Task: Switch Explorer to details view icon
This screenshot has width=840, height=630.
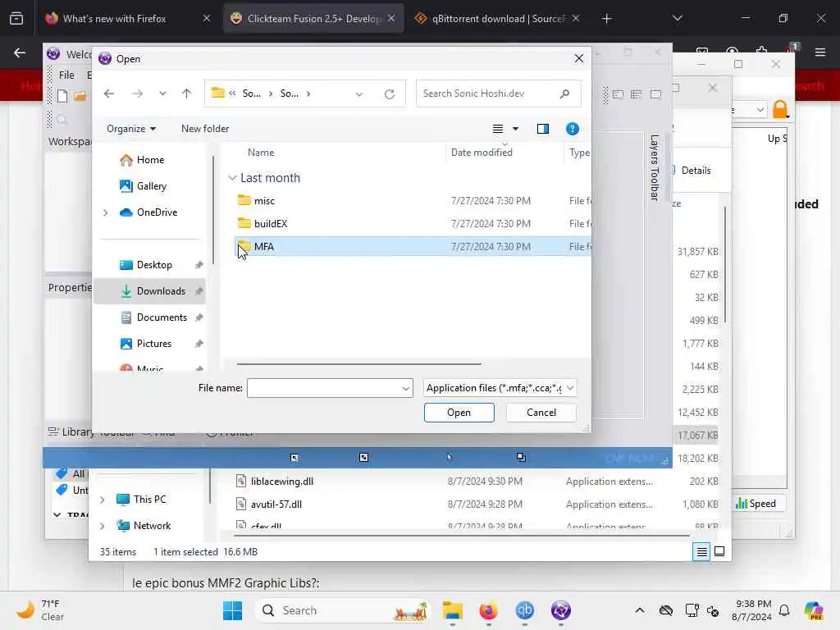Action: tap(701, 551)
